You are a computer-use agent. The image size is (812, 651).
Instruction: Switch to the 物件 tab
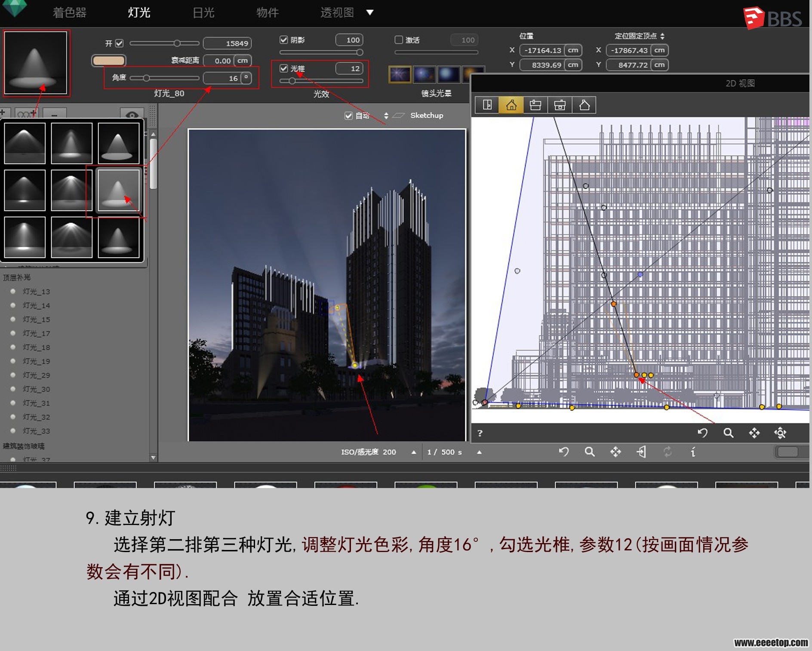268,12
